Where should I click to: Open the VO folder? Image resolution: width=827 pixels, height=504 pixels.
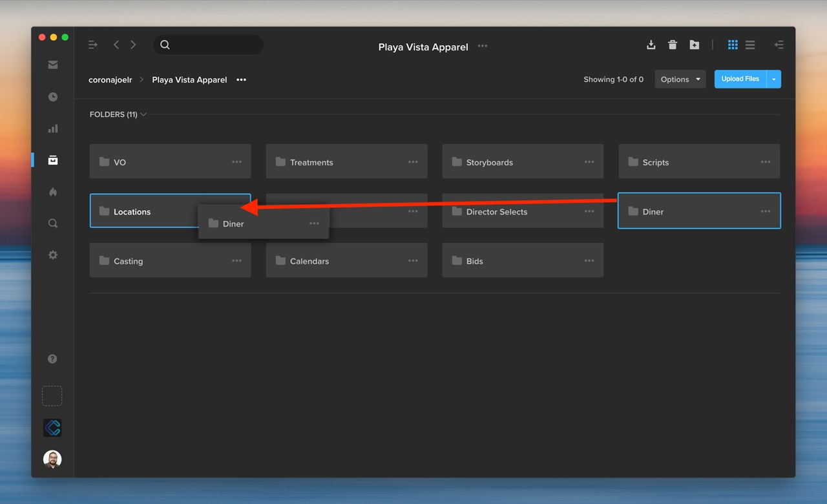point(170,162)
